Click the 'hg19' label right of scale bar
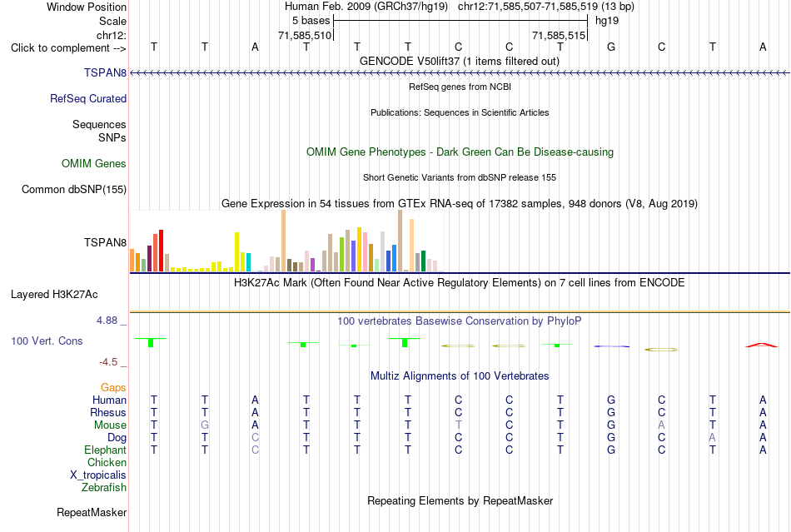This screenshot has height=532, width=791. (x=607, y=21)
